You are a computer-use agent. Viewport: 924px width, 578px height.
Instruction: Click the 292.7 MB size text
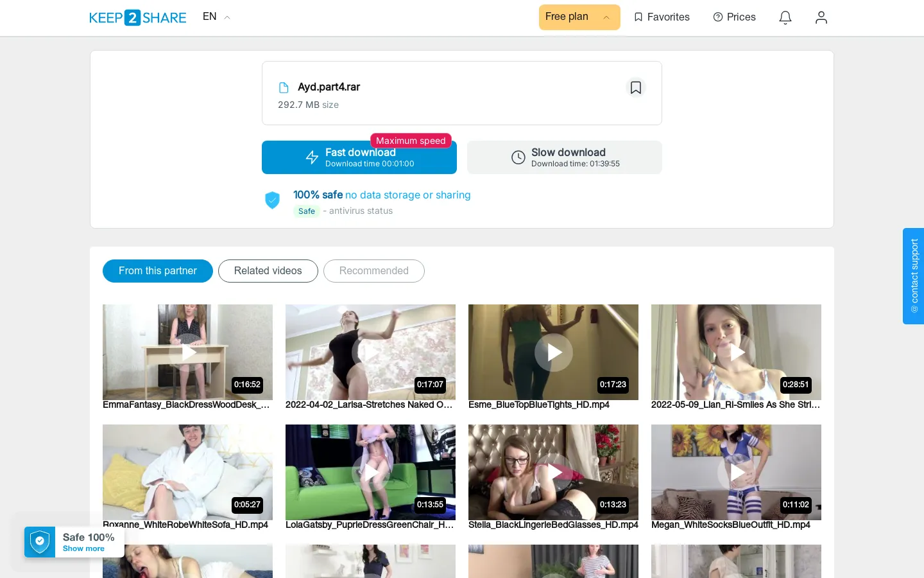point(308,105)
